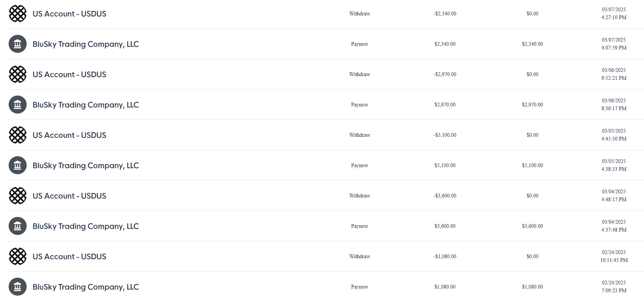Click the crosshatch icon for the -$1,080.00 withdrawal
This screenshot has height=299, width=644.
(18, 256)
